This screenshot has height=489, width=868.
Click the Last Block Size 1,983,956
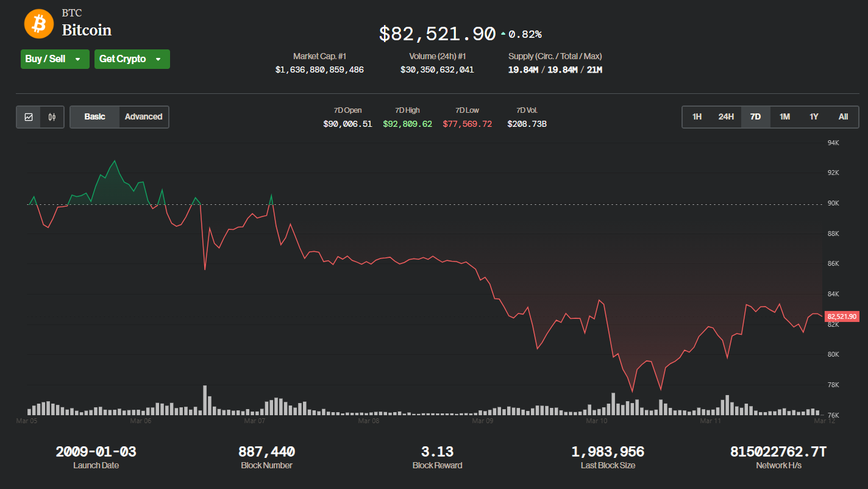coord(608,452)
